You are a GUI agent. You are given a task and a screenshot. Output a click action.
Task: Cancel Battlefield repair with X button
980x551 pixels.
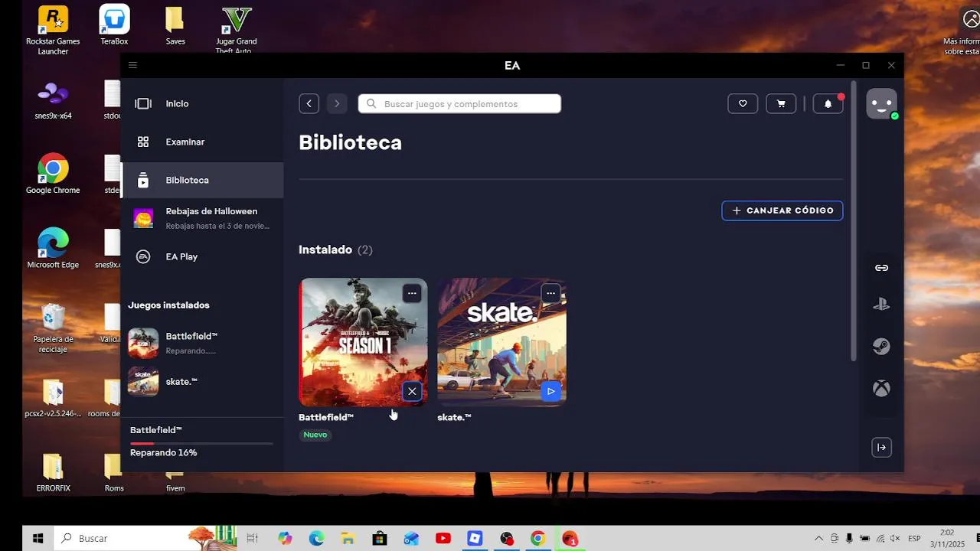click(412, 391)
